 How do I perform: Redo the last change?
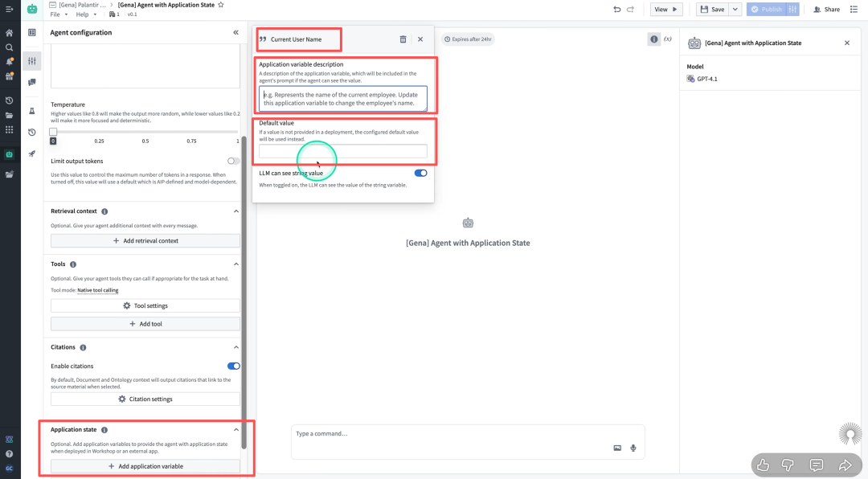631,10
